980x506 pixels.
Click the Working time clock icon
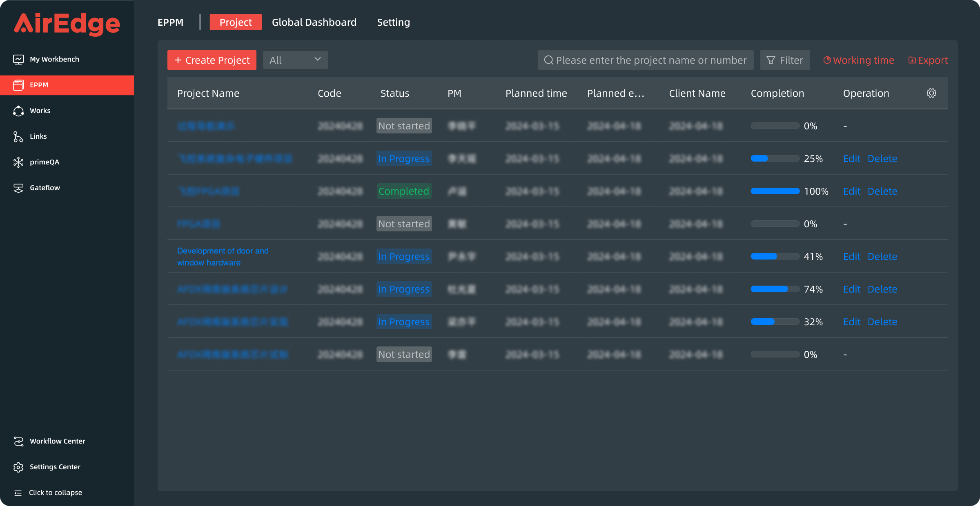click(827, 60)
